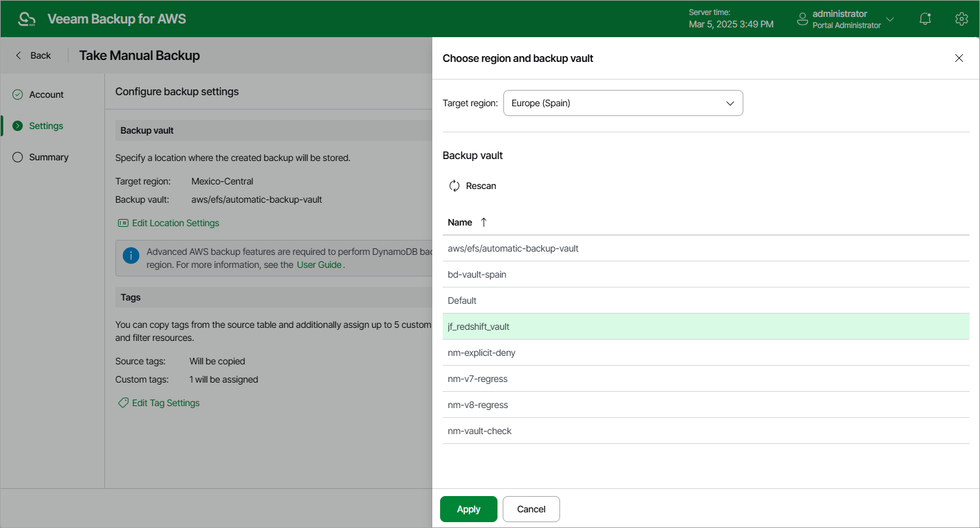Screen dimensions: 980x528
Task: Click the Portal Administrator role label
Action: 846,25
